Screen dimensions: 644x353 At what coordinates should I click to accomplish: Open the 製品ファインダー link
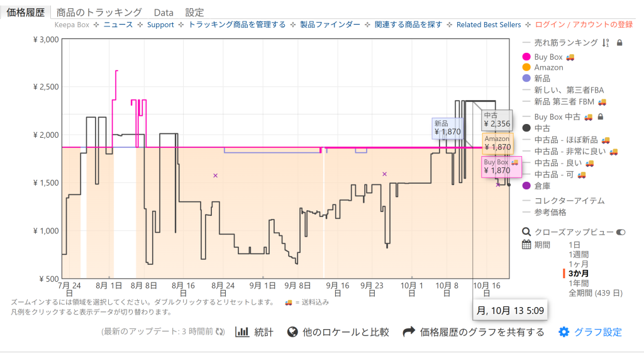[x=334, y=25]
